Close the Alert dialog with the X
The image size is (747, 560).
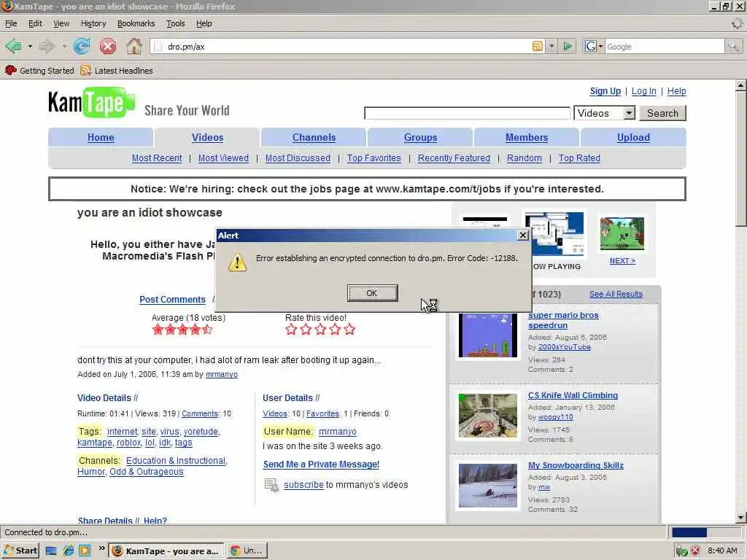click(x=522, y=236)
